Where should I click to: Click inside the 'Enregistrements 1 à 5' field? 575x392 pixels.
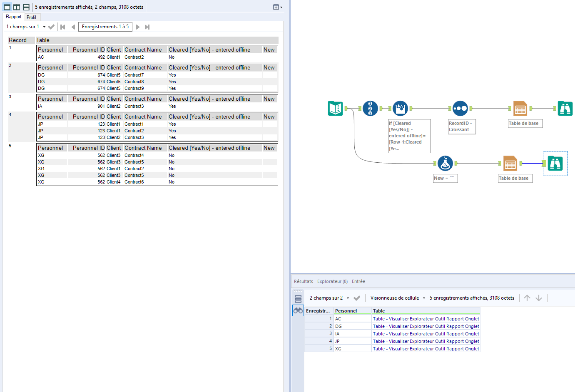[x=105, y=26]
